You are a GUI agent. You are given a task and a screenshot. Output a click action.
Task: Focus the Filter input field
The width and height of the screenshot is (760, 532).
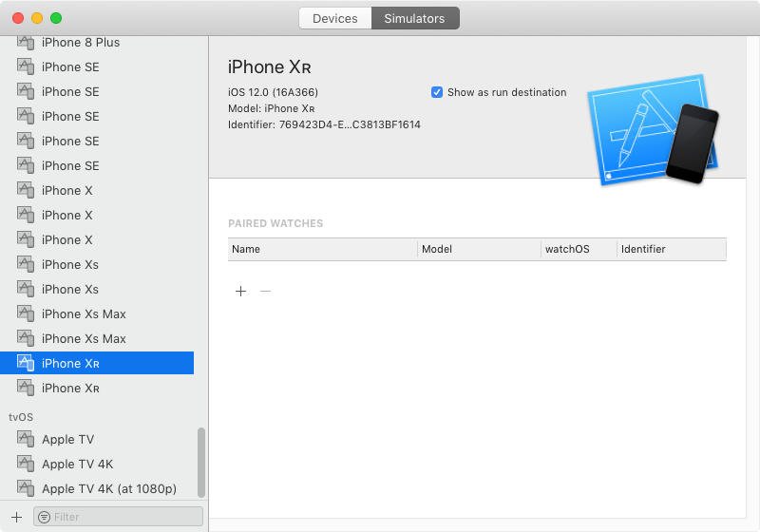click(118, 517)
